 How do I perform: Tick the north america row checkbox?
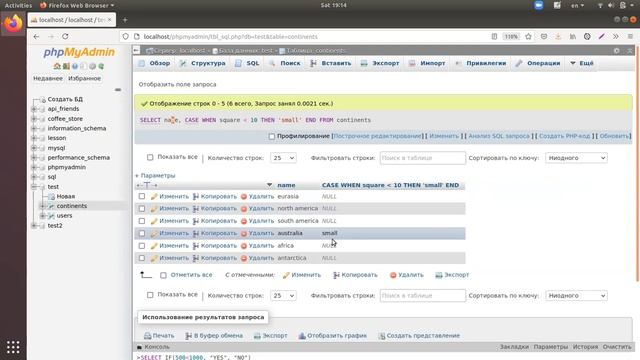click(x=142, y=209)
